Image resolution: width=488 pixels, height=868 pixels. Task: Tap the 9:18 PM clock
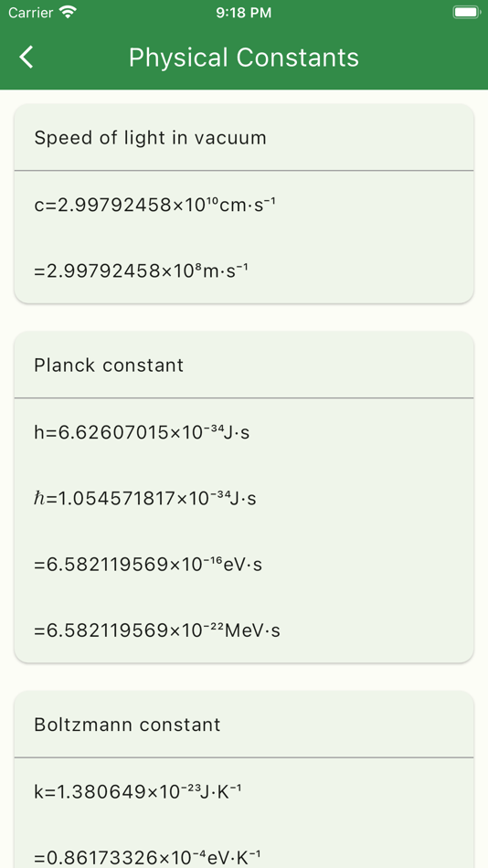click(x=244, y=13)
